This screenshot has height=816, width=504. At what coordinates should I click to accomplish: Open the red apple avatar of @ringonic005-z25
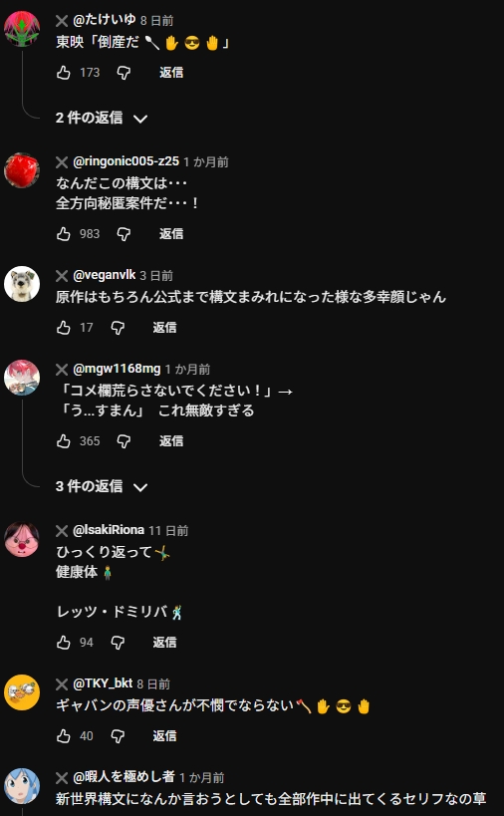[22, 170]
